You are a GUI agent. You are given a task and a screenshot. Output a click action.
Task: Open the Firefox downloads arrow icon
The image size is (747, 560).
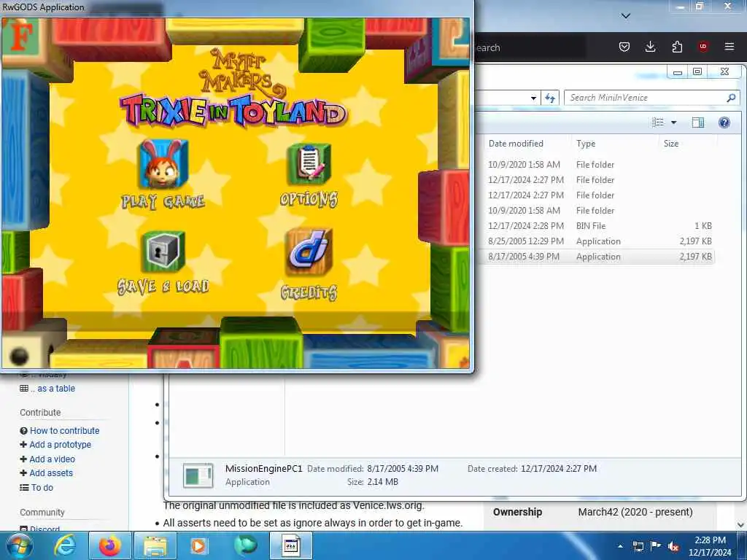click(650, 47)
